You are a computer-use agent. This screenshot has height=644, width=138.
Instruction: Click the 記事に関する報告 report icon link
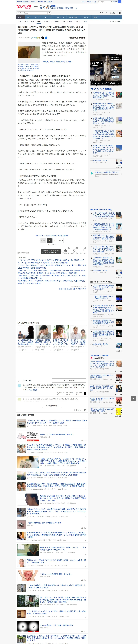tap(23, 253)
